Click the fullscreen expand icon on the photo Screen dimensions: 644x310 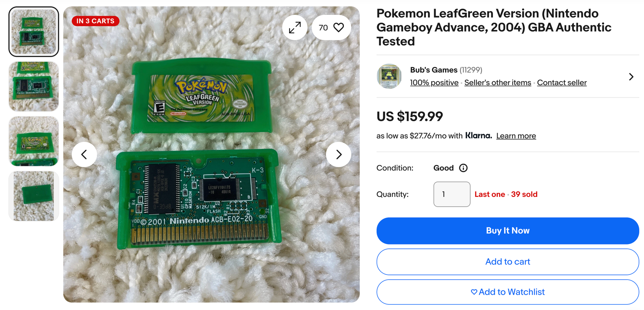click(295, 27)
